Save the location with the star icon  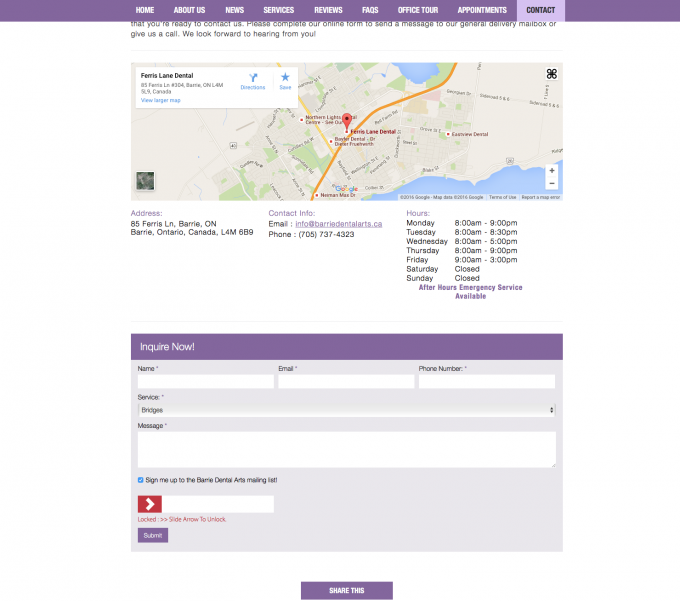[285, 78]
